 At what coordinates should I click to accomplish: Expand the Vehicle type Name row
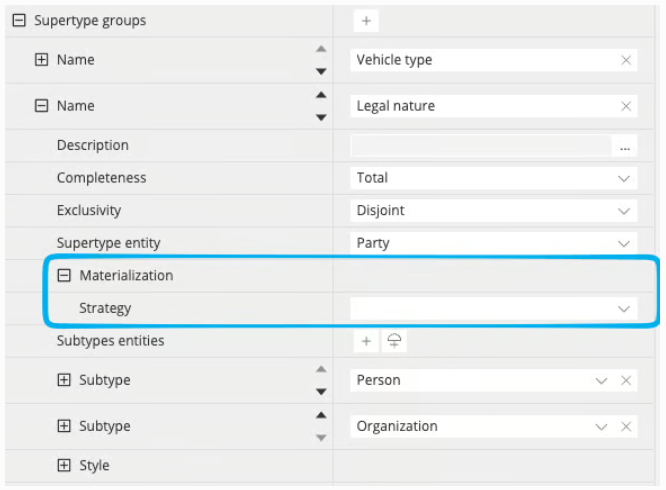point(41,60)
